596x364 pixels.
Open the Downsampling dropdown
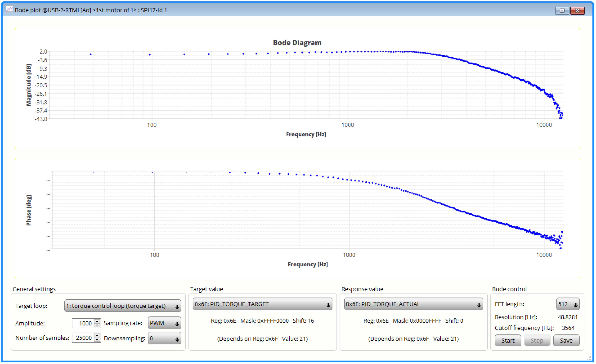click(x=165, y=338)
